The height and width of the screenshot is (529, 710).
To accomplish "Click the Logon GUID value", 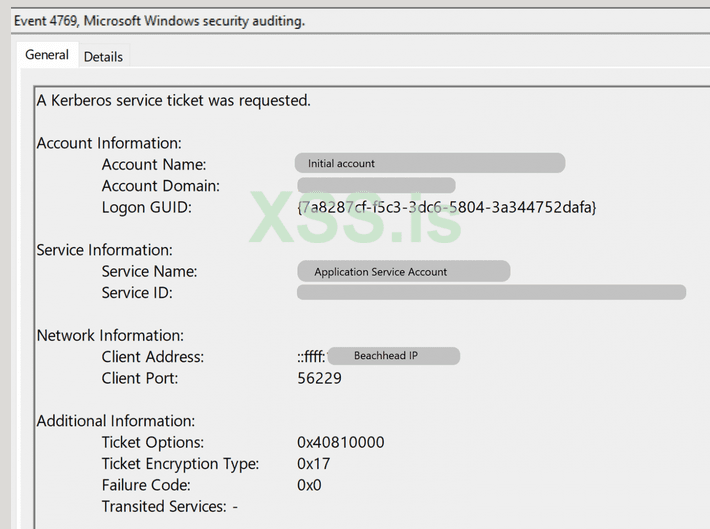I will [446, 207].
